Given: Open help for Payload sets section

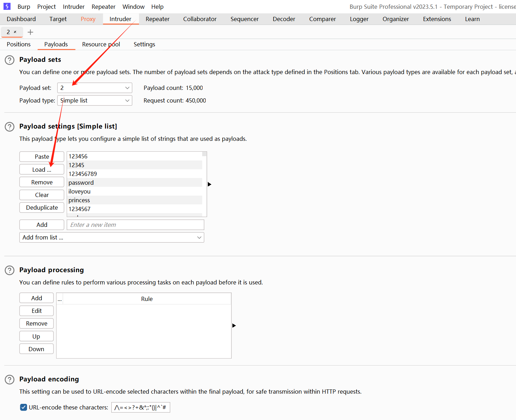Looking at the screenshot, I should (9, 60).
